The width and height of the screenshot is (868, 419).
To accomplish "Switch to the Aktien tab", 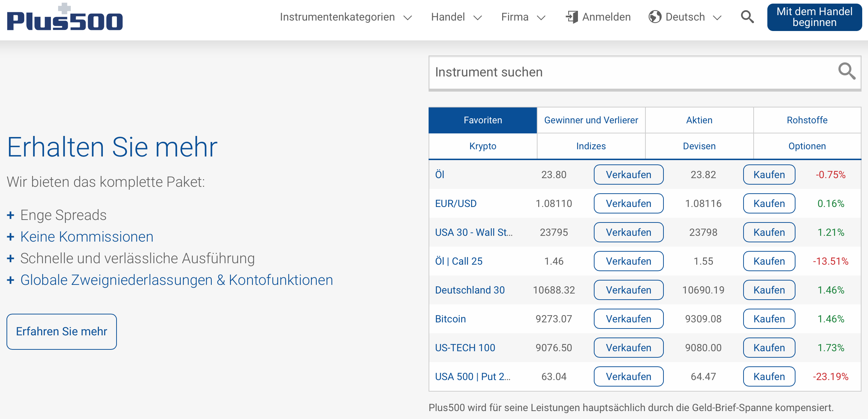I will click(x=699, y=120).
